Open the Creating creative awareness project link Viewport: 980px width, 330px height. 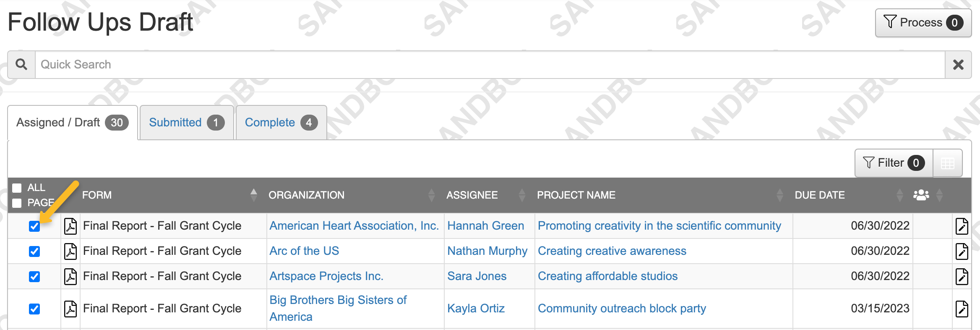tap(612, 251)
